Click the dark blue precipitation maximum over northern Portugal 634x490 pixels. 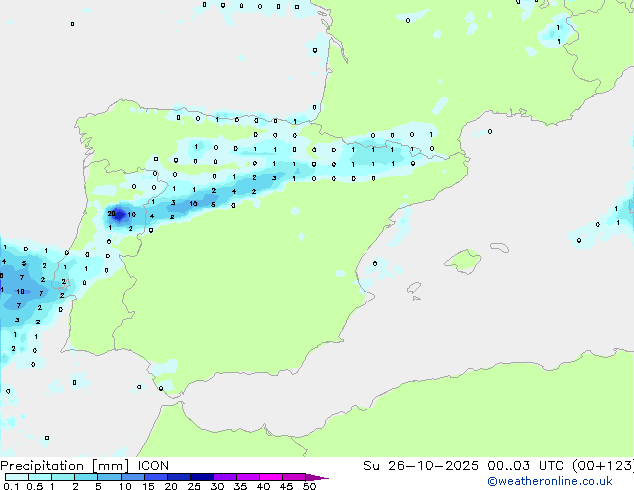119,215
